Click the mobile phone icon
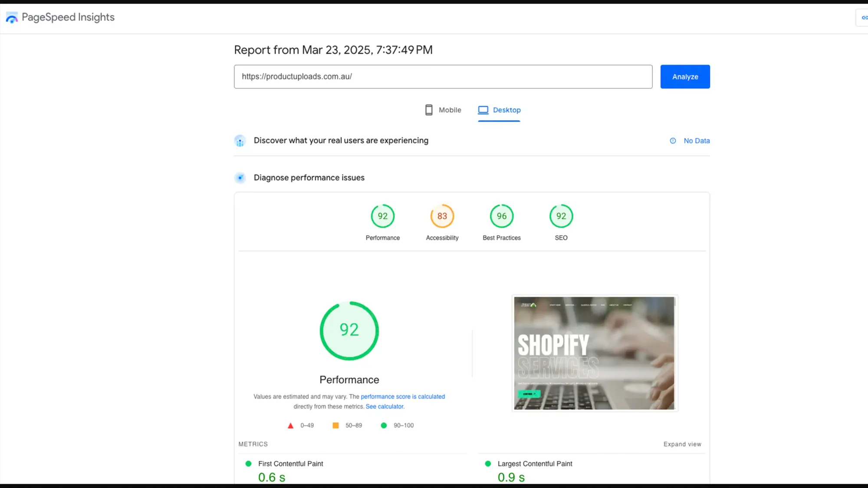Image resolution: width=868 pixels, height=488 pixels. coord(429,110)
